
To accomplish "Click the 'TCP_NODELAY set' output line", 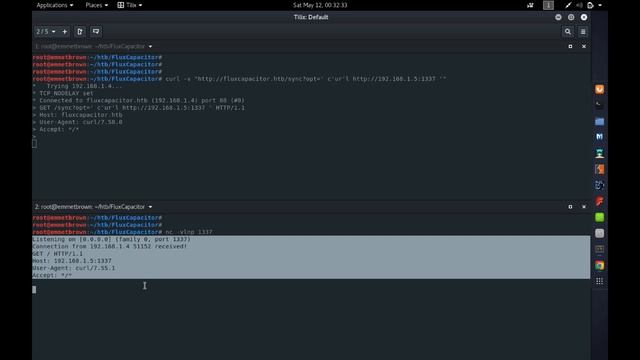I will tap(63, 93).
